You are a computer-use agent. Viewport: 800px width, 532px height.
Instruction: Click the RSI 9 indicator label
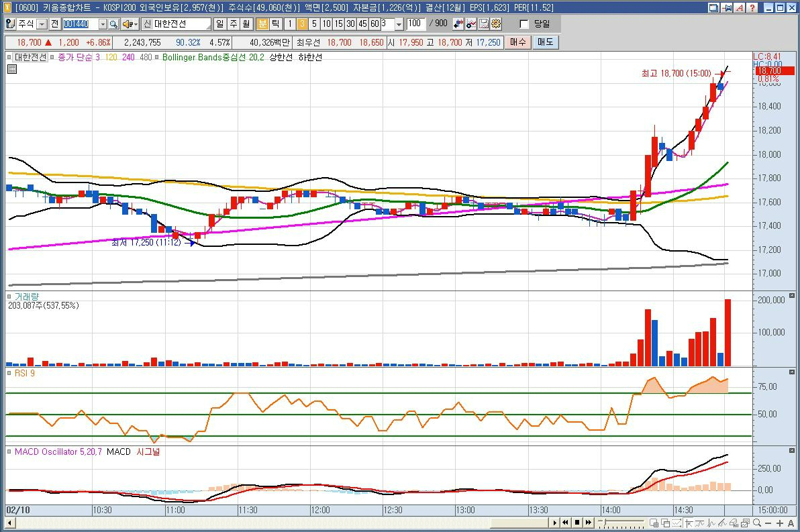[x=24, y=373]
